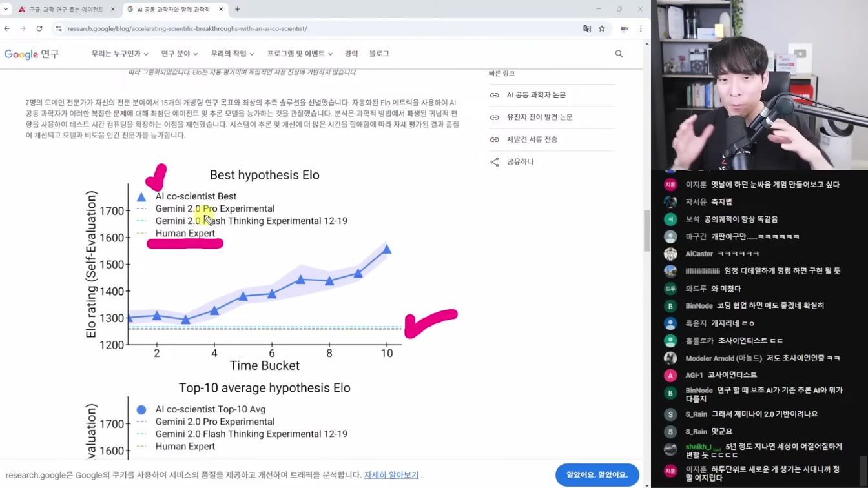Screen dimensions: 868x488
Task: Open Chrome's three-dot menu
Action: coord(641,28)
